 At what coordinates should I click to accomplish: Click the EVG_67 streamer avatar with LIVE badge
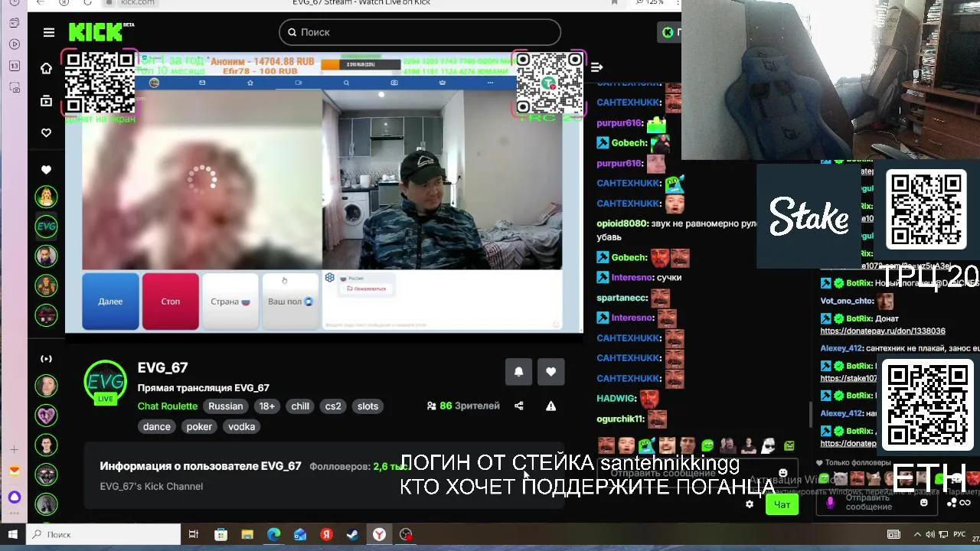point(106,382)
